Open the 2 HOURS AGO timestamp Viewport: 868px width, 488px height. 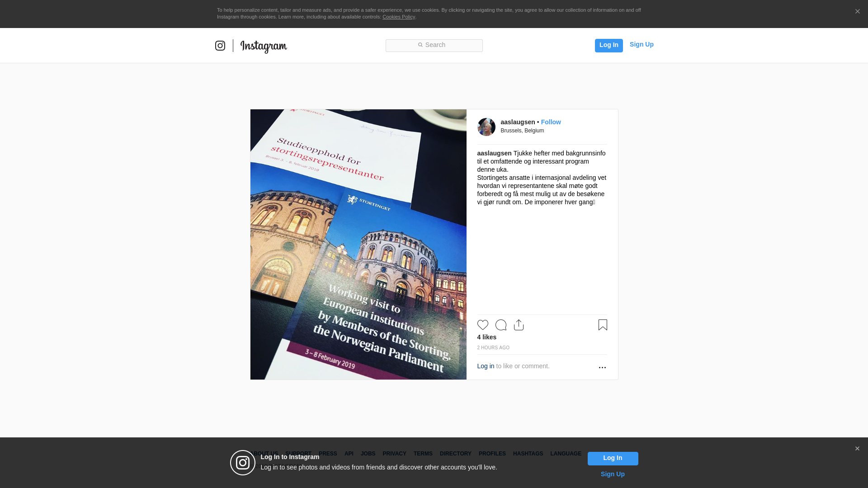tap(493, 347)
